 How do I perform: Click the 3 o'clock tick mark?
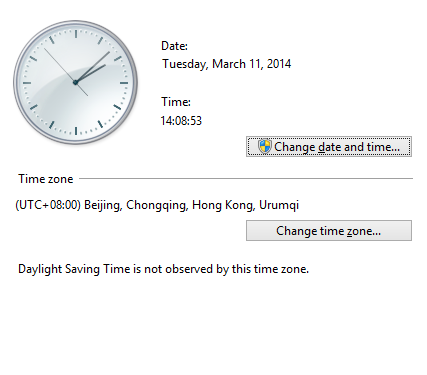(124, 83)
